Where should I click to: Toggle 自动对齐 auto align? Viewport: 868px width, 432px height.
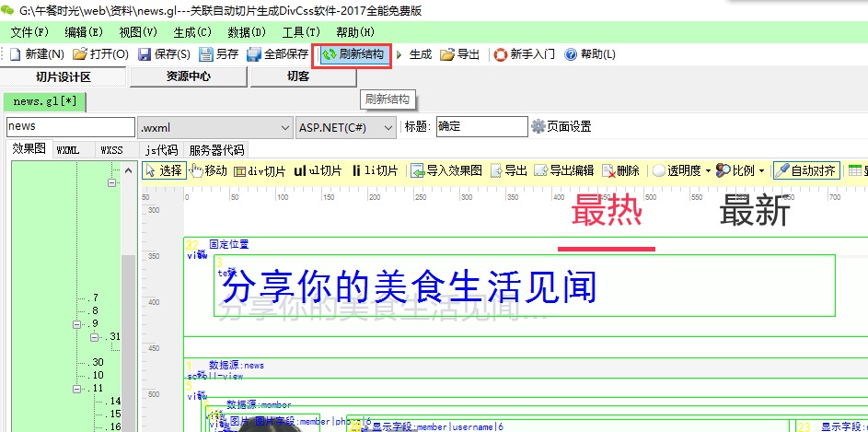[x=806, y=170]
